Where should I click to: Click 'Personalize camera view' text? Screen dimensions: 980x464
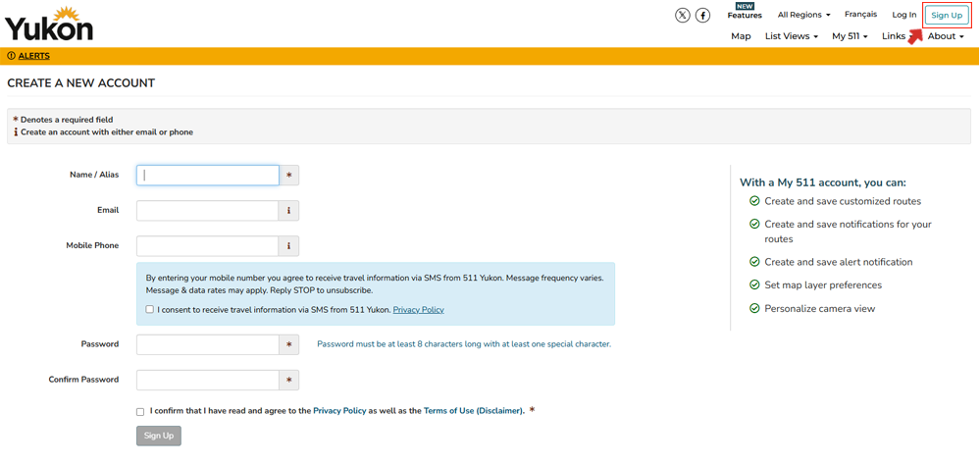[820, 309]
